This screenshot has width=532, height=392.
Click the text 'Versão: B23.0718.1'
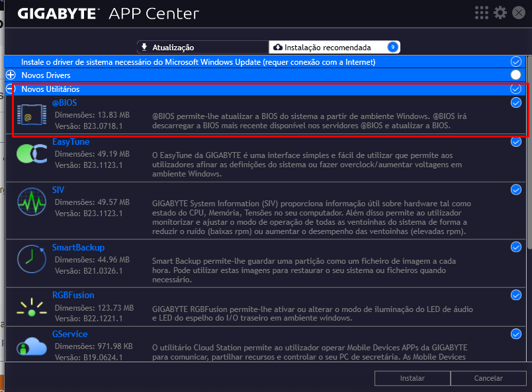point(89,126)
